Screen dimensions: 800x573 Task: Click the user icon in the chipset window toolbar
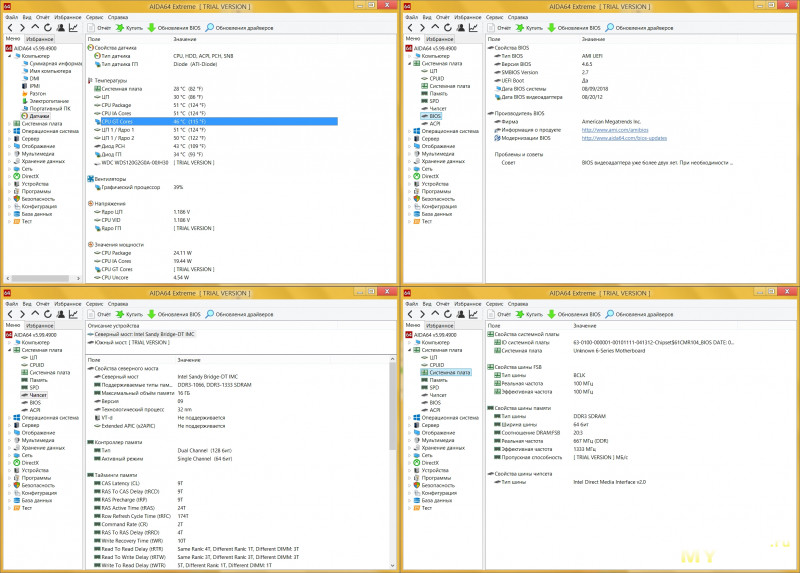point(60,314)
